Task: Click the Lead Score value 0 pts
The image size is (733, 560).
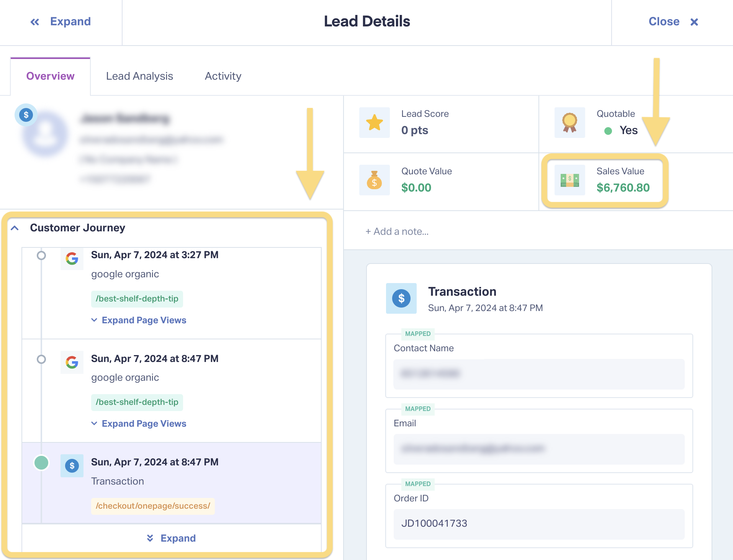Action: pos(415,130)
